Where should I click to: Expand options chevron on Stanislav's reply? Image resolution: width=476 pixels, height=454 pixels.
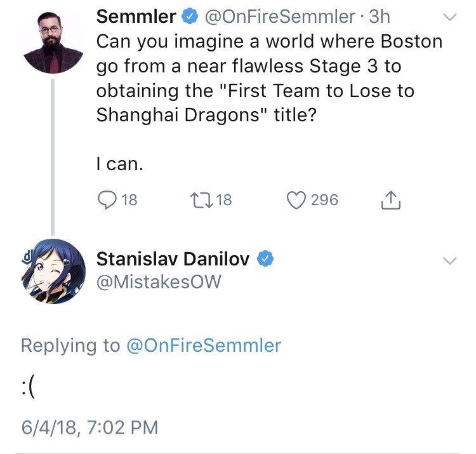coord(449,260)
